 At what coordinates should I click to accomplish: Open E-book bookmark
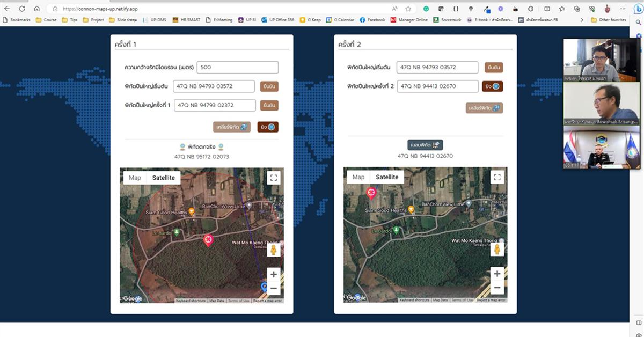490,20
